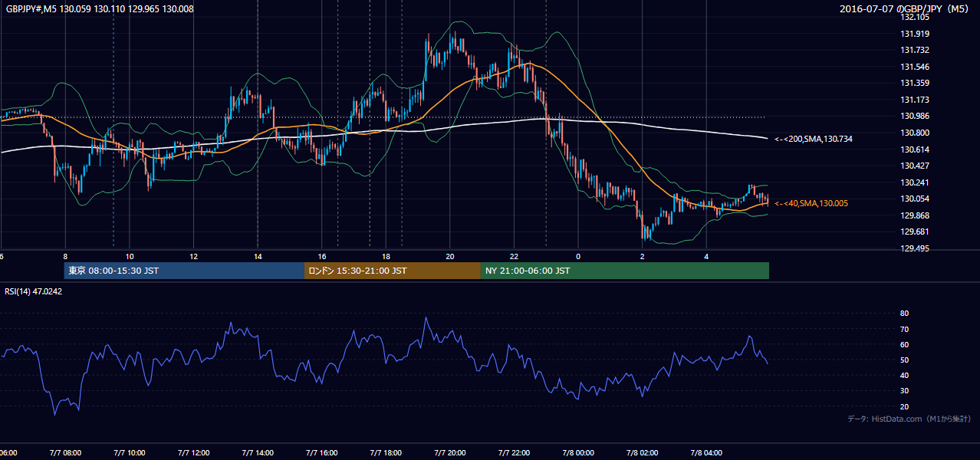Select the NY 21:00-06:00 JST session bar
This screenshot has height=460, width=980.
pos(625,271)
